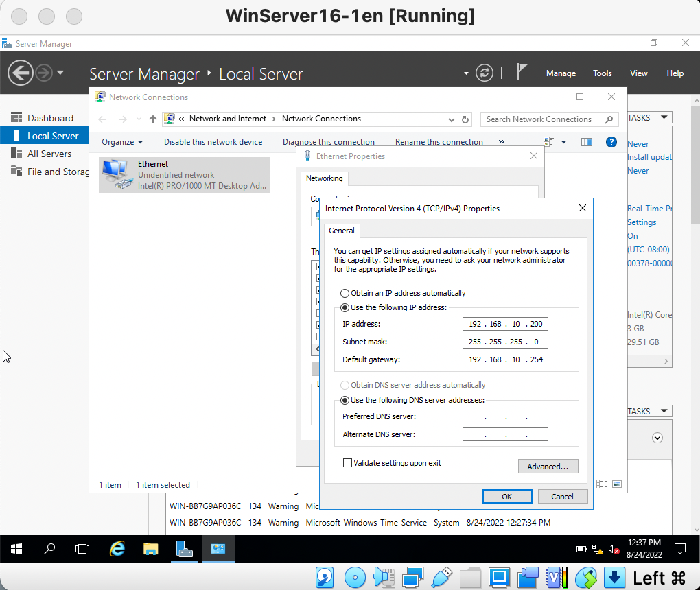700x590 pixels.
Task: Show more toolbar commands chevron
Action: click(502, 141)
